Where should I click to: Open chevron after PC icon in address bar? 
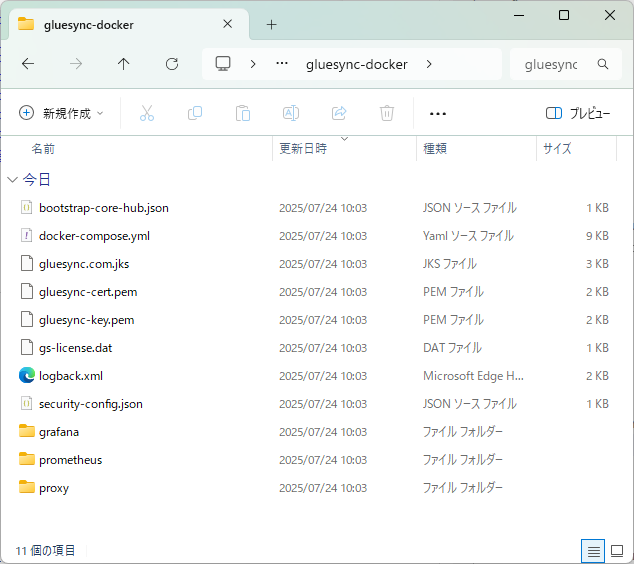(253, 64)
